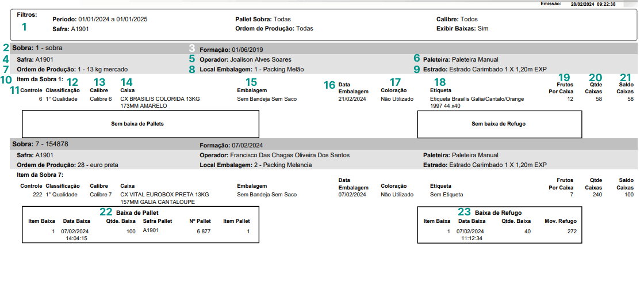
Task: Click Mov. Refugo value 272
Action: pyautogui.click(x=572, y=232)
